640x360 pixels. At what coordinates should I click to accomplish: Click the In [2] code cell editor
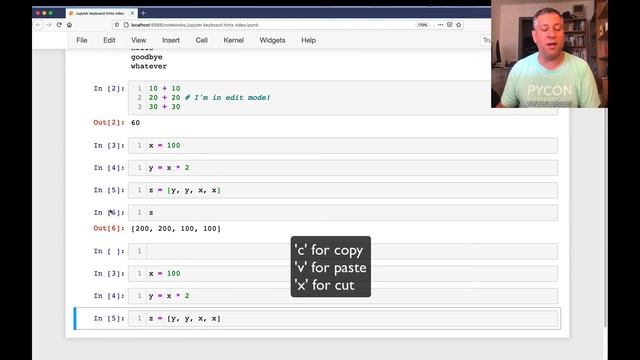[x=343, y=98]
